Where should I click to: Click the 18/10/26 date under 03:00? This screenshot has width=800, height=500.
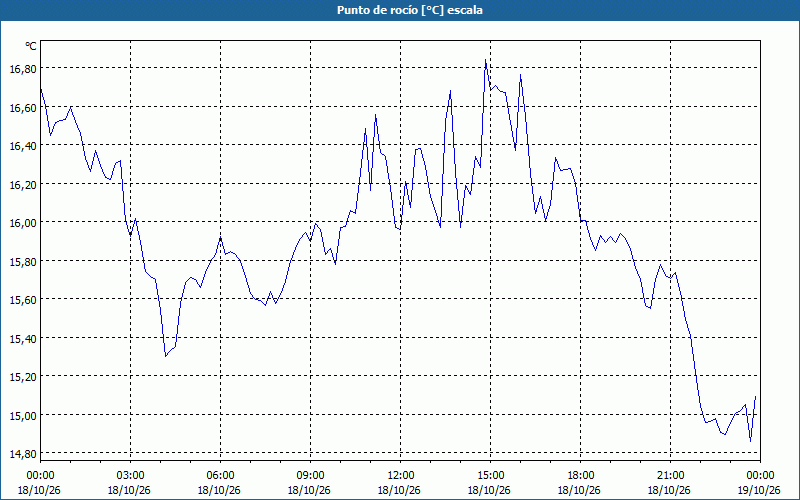pyautogui.click(x=129, y=490)
